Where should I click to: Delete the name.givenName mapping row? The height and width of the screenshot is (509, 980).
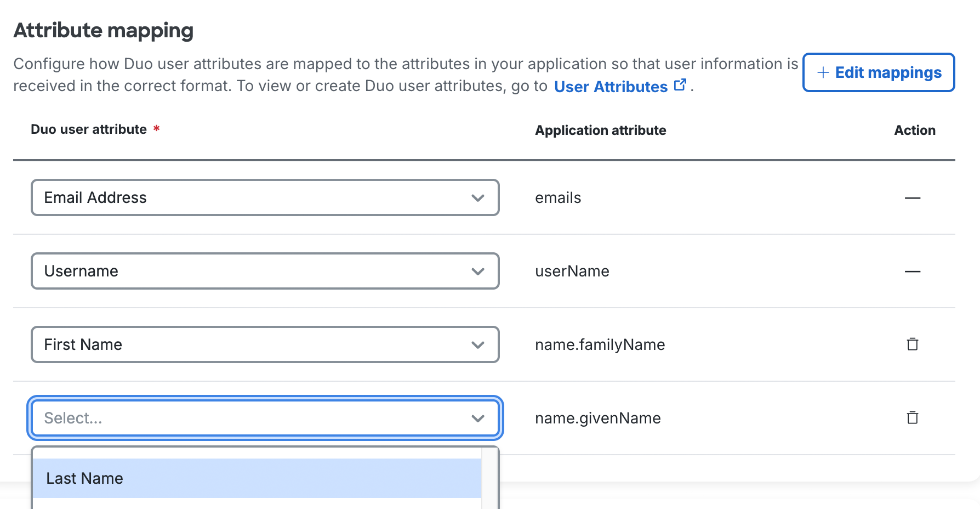click(913, 417)
